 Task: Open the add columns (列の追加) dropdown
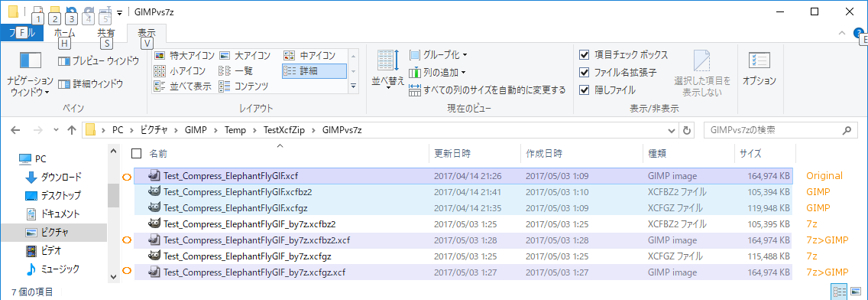click(437, 72)
